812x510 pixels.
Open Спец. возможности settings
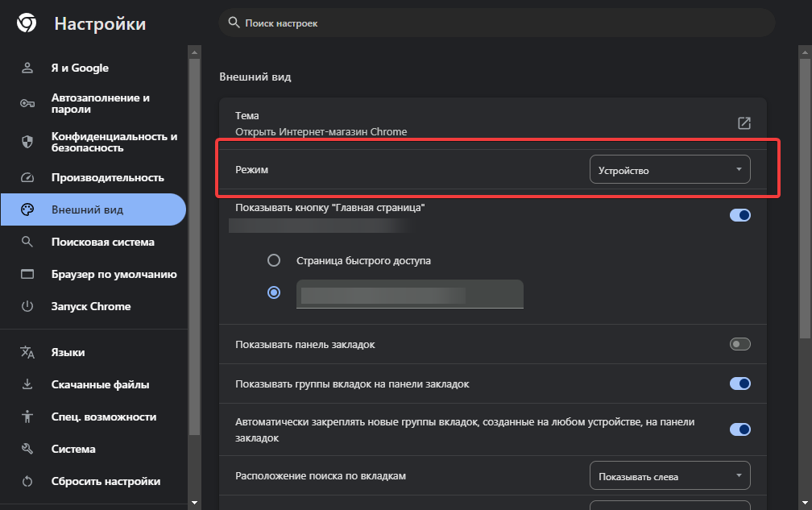tap(93, 417)
